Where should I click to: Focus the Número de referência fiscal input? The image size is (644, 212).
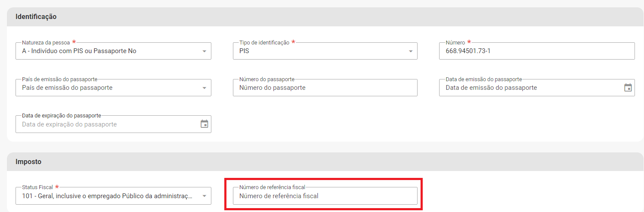click(324, 196)
